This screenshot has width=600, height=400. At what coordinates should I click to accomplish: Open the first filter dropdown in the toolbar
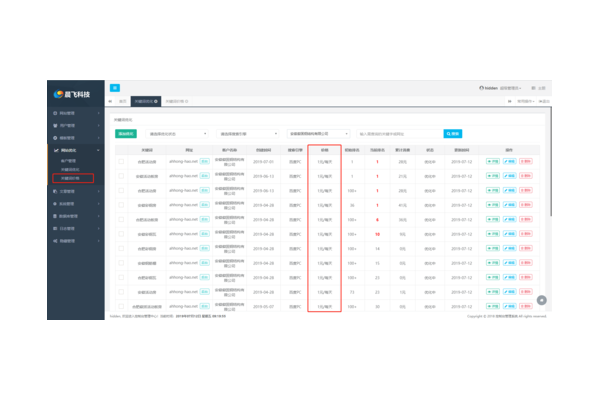pyautogui.click(x=176, y=133)
